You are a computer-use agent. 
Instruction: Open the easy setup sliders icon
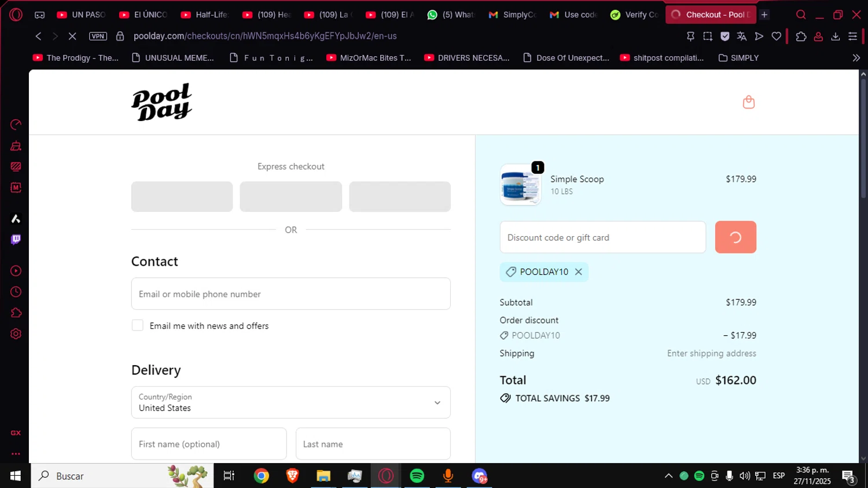click(852, 36)
